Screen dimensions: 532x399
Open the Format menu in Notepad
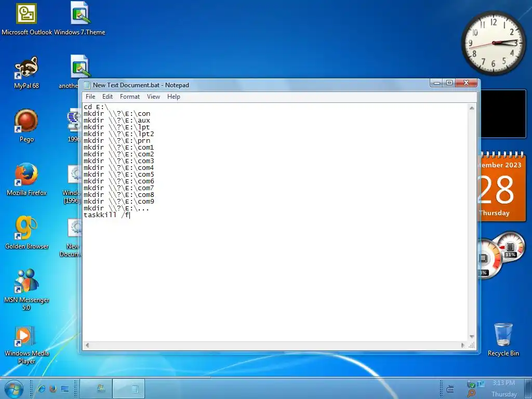click(129, 97)
